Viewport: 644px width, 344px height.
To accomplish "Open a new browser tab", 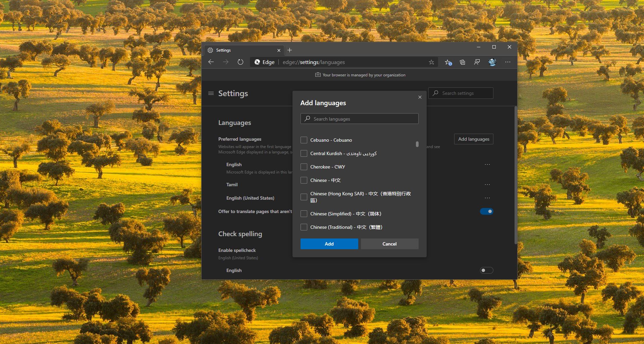I will 290,50.
